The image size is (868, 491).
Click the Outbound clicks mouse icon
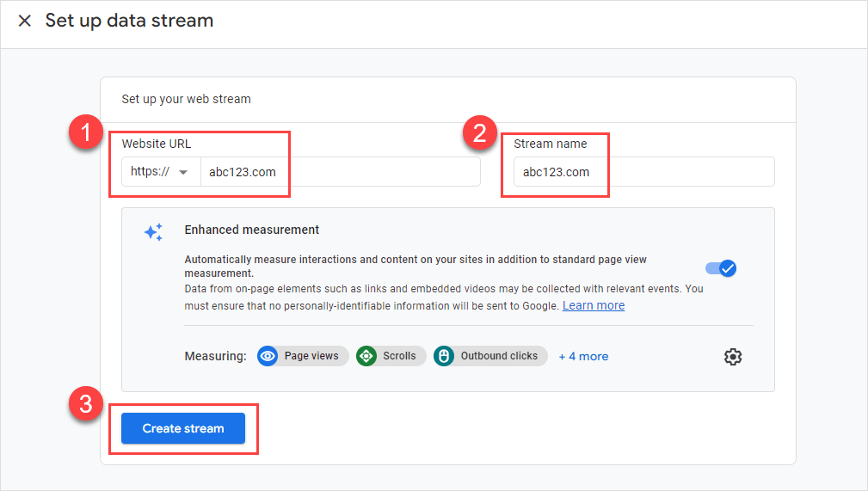click(x=445, y=356)
